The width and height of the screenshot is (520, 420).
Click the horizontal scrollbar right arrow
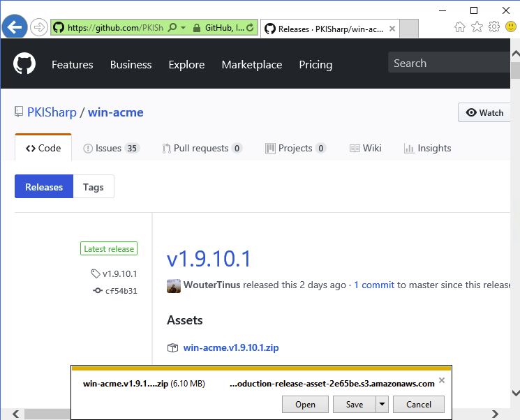(x=495, y=414)
